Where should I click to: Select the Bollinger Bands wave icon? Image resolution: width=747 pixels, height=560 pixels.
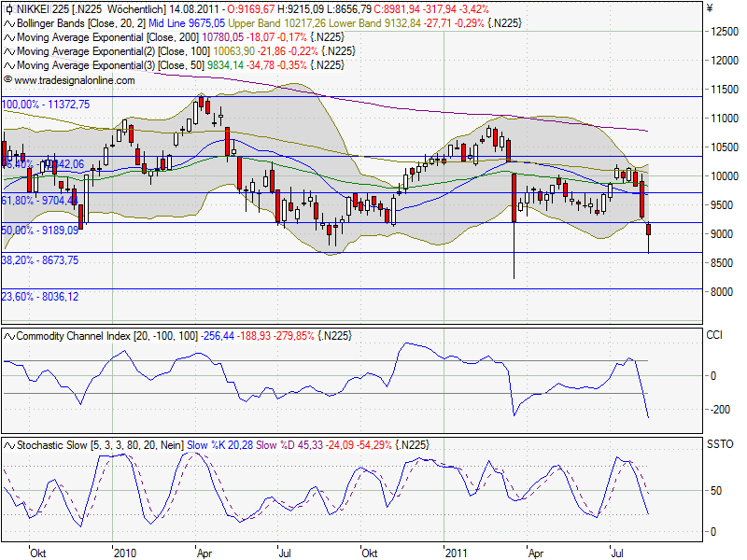8,24
